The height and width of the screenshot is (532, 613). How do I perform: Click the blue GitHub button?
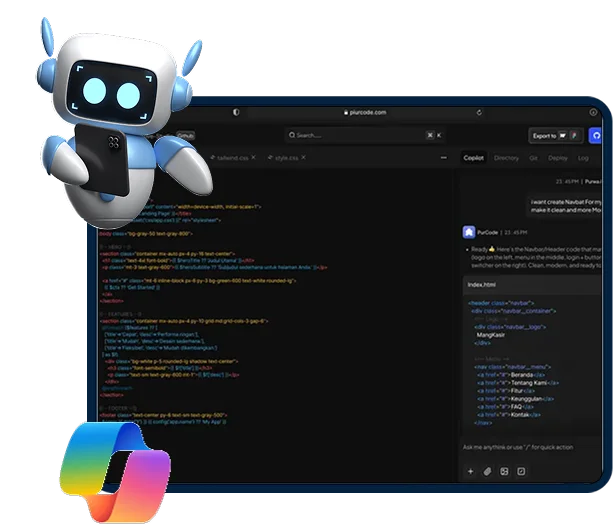tap(596, 136)
